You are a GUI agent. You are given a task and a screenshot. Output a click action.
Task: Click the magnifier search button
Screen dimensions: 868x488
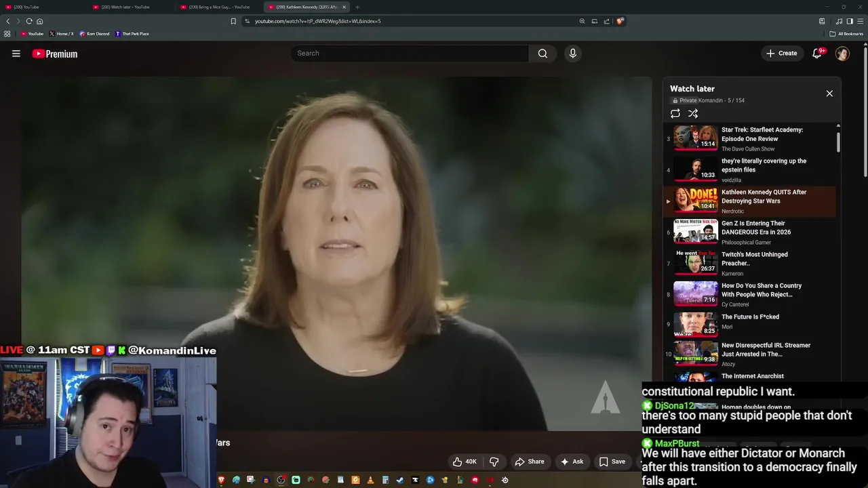(x=542, y=54)
